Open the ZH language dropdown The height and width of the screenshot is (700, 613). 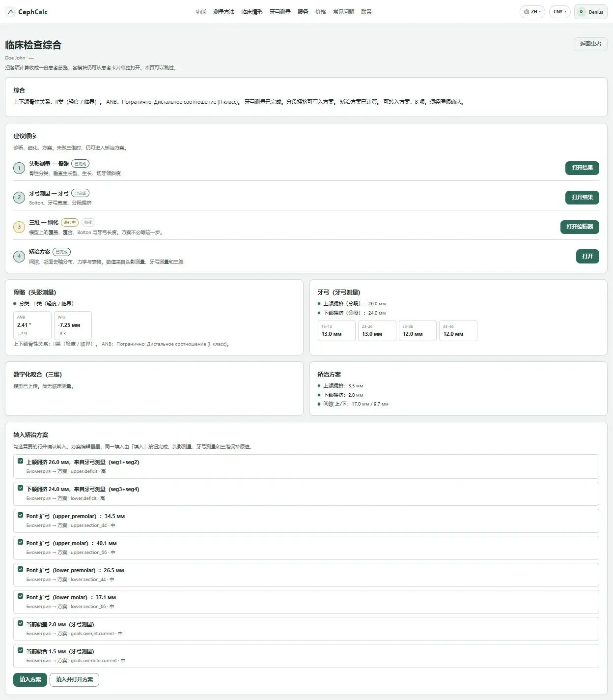pos(532,12)
